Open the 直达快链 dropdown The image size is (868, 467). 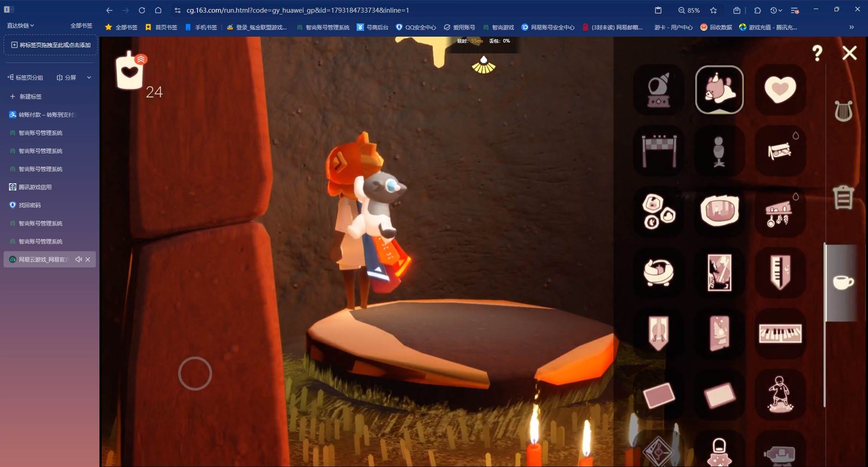(x=20, y=25)
